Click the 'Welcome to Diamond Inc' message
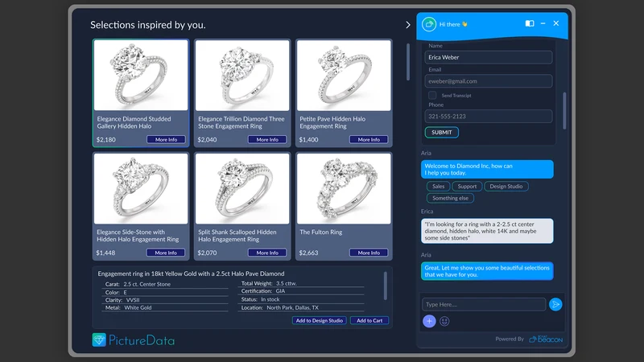This screenshot has height=362, width=644. coord(487,169)
